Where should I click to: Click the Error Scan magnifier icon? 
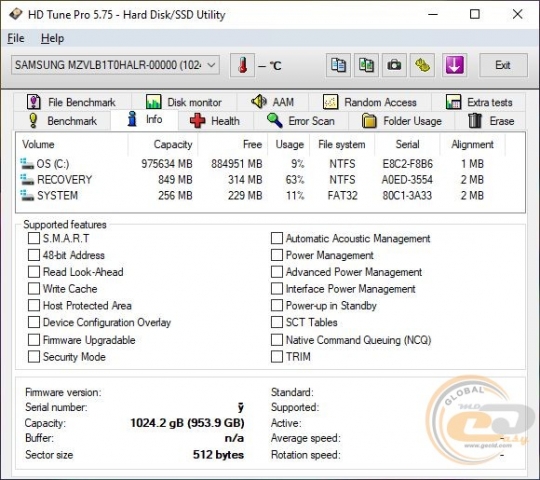[274, 121]
